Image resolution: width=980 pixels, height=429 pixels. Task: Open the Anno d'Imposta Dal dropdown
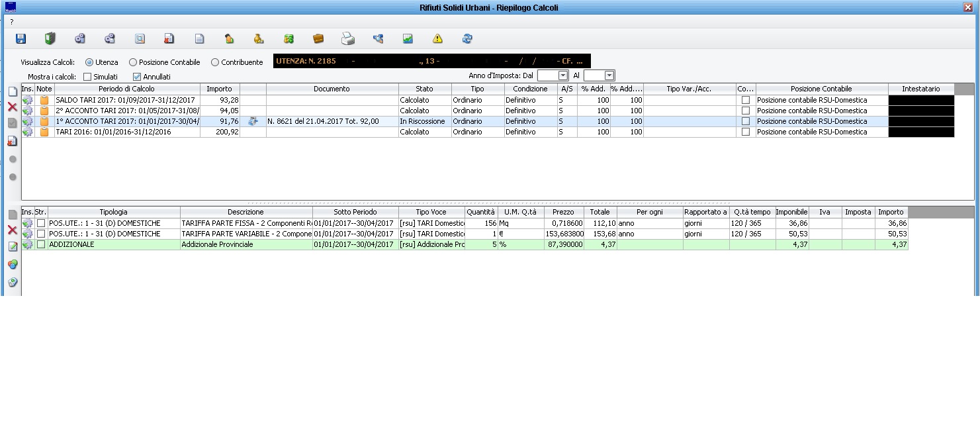coord(563,76)
